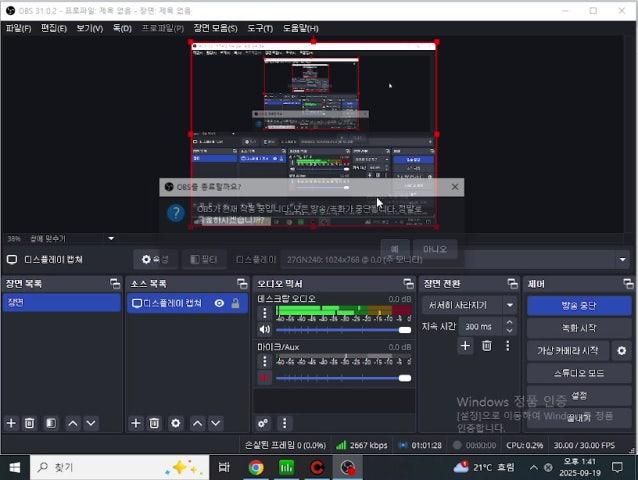The image size is (638, 480).
Task: Click 녹화 시작 to start recording
Action: (x=579, y=328)
